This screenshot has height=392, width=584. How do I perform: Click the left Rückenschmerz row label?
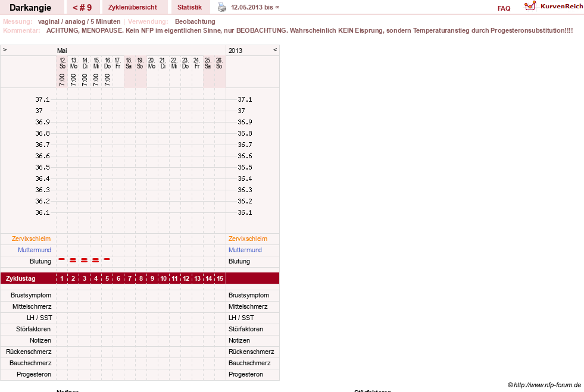tap(29, 352)
